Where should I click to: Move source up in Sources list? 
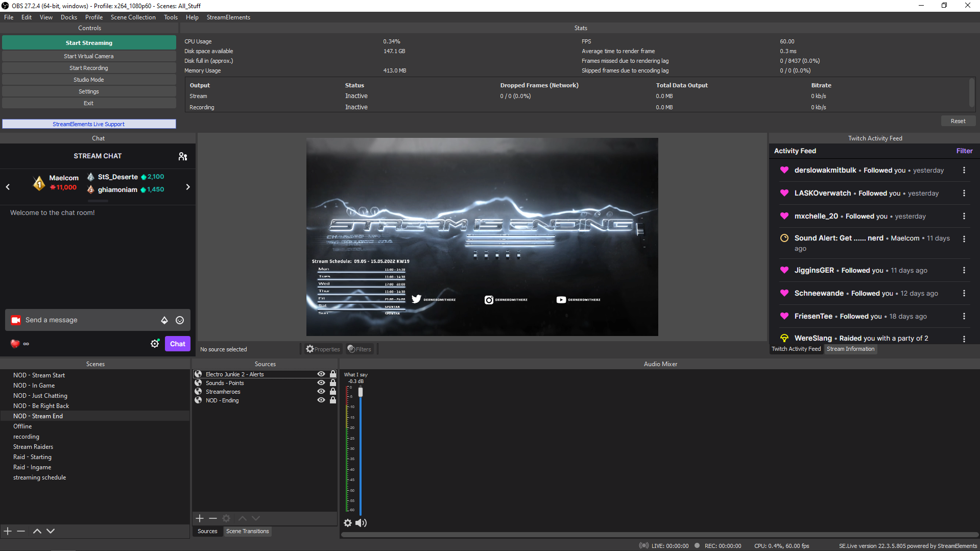tap(243, 518)
